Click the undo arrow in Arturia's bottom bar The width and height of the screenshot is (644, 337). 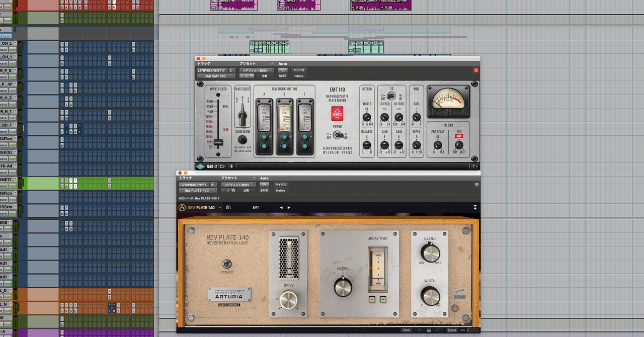[x=419, y=330]
